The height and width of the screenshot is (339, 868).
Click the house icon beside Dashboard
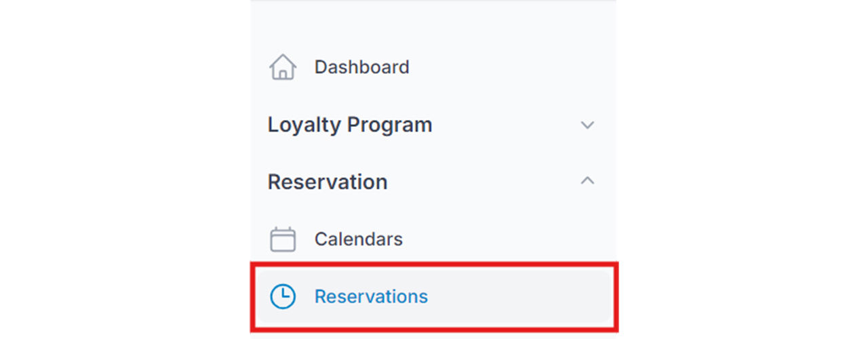point(283,67)
